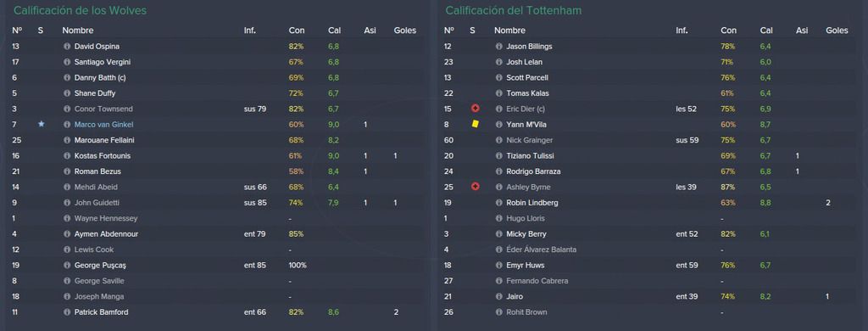Click yellow card icon on Yann M'Vila row
The width and height of the screenshot is (868, 331).
[475, 124]
